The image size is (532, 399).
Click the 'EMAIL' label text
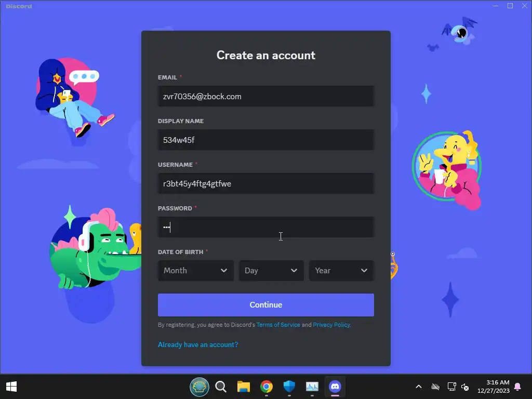pos(167,77)
